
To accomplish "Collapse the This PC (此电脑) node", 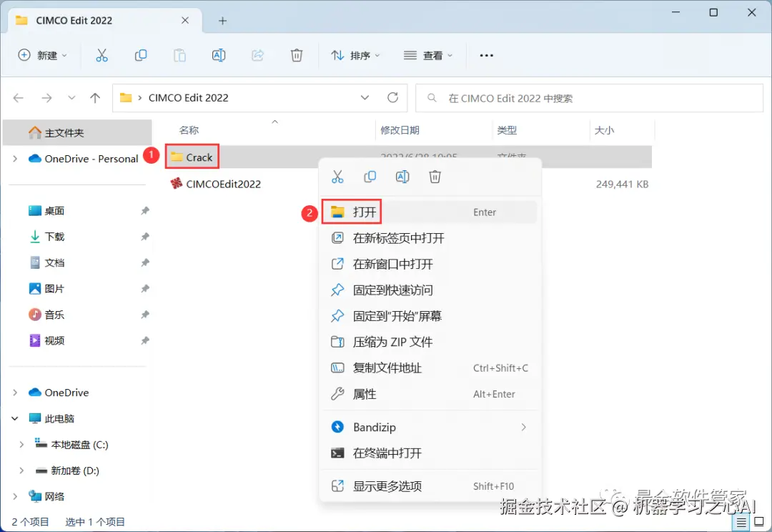I will click(x=15, y=419).
